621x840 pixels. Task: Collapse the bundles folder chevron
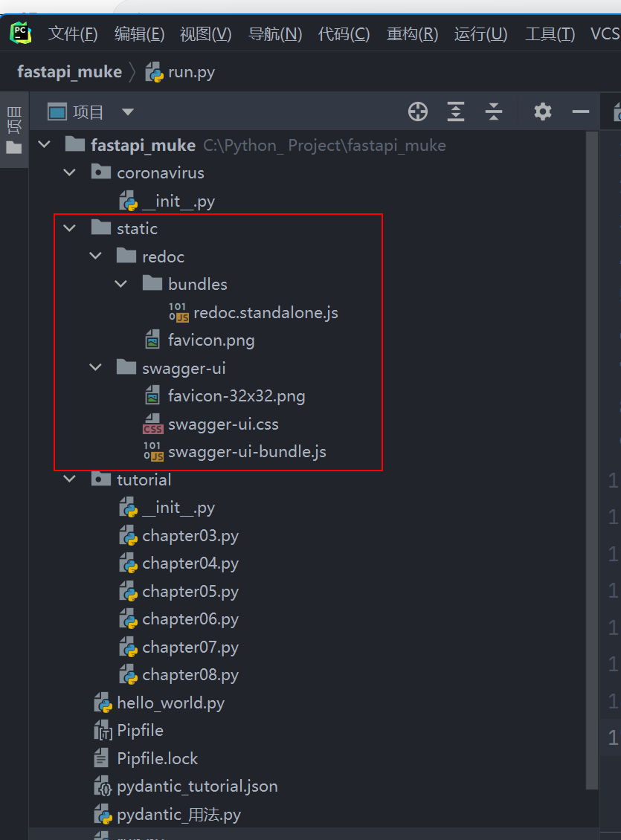121,284
